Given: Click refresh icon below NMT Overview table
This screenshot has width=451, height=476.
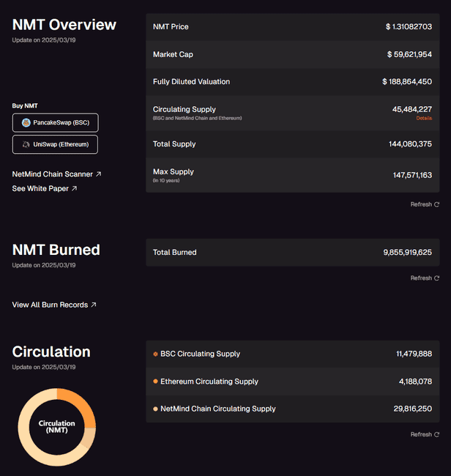Looking at the screenshot, I should pyautogui.click(x=436, y=205).
